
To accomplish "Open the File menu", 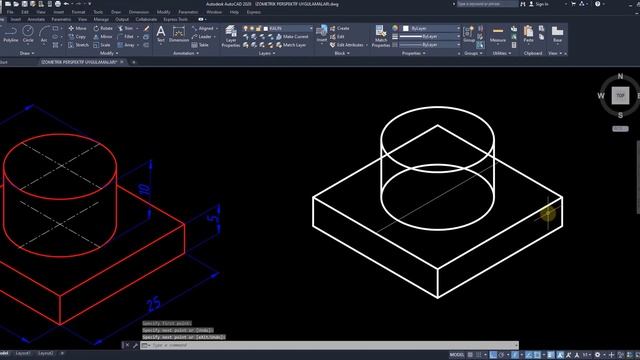I will [x=10, y=12].
